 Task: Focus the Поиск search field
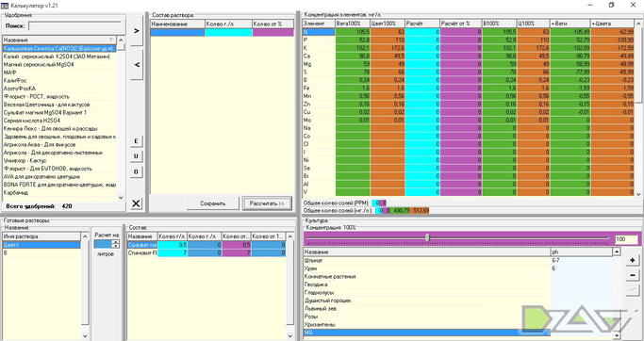[75, 25]
